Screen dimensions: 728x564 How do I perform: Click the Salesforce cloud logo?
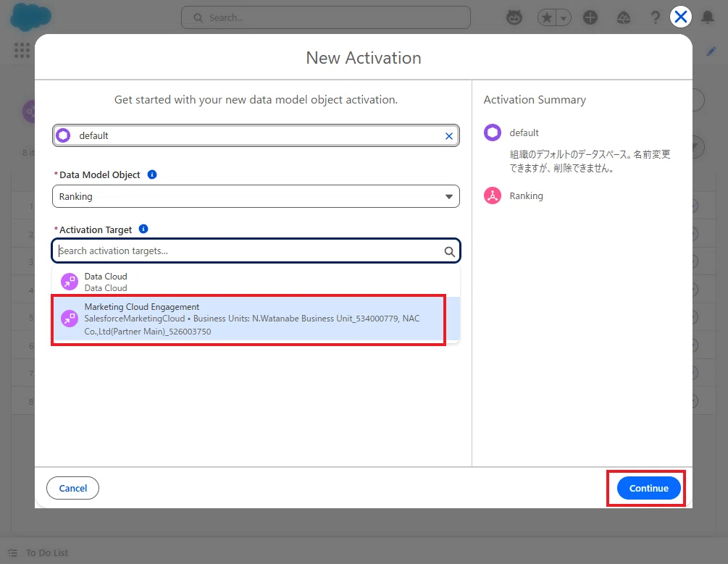coord(30,17)
